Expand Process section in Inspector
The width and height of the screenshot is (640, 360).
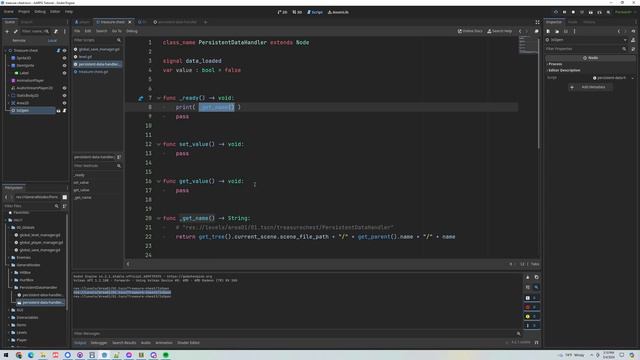(591, 64)
